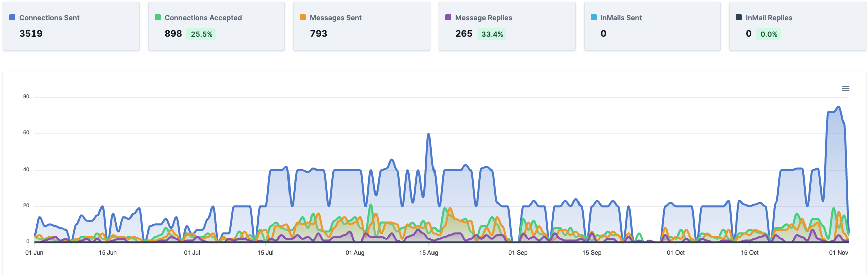Click the blue Connections Sent legend square
This screenshot has height=275, width=868.
tap(12, 17)
